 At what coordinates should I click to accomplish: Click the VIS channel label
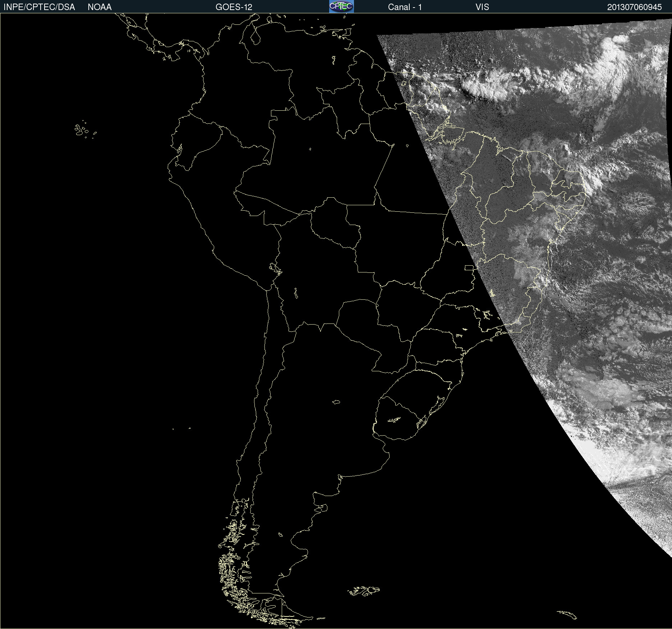(482, 7)
